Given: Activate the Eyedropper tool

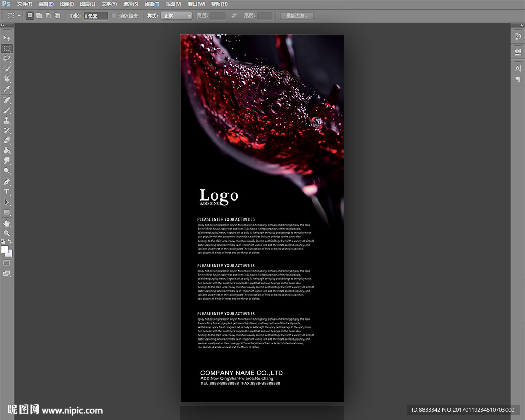Looking at the screenshot, I should (x=7, y=89).
